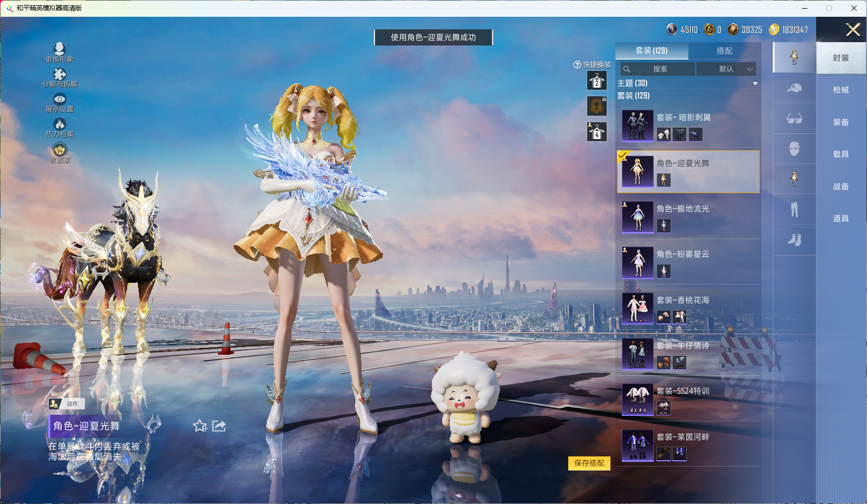
Task: Select the hat category icon
Action: 794,88
